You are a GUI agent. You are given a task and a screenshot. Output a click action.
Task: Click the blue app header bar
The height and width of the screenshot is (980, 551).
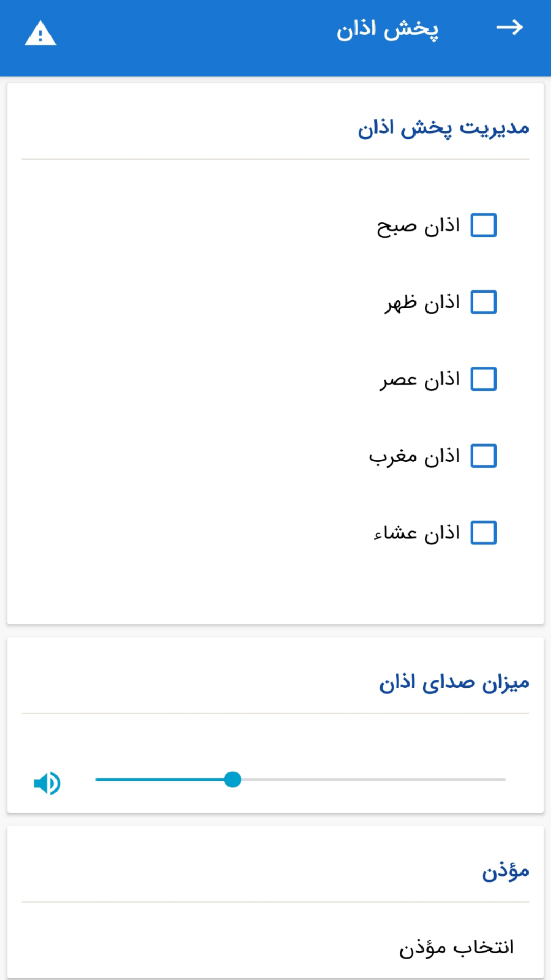[275, 38]
